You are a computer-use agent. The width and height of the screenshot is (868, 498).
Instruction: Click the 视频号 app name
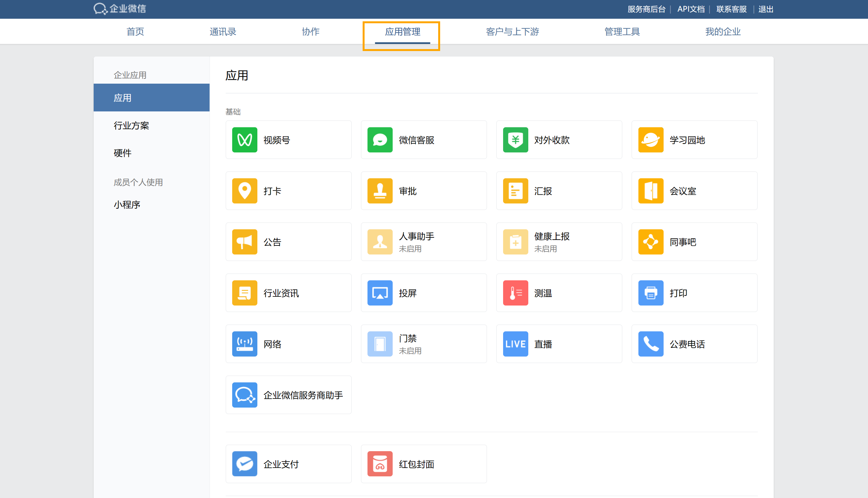[277, 140]
